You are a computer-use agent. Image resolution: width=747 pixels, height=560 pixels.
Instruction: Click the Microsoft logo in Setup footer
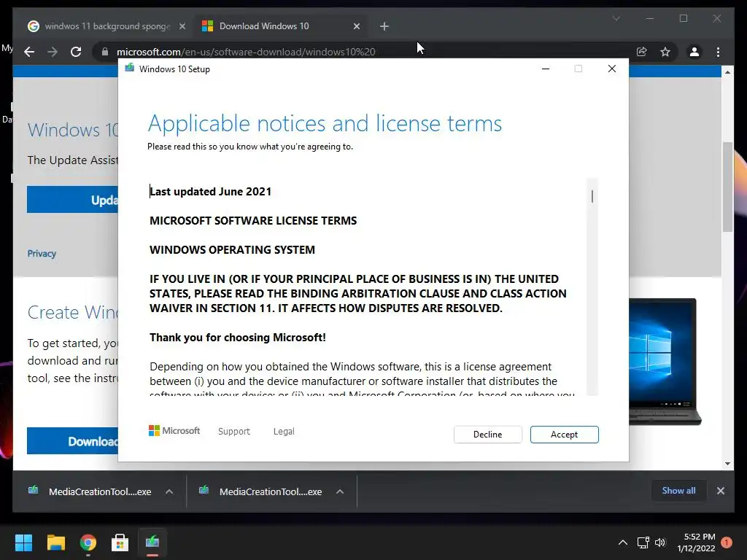[x=174, y=430]
